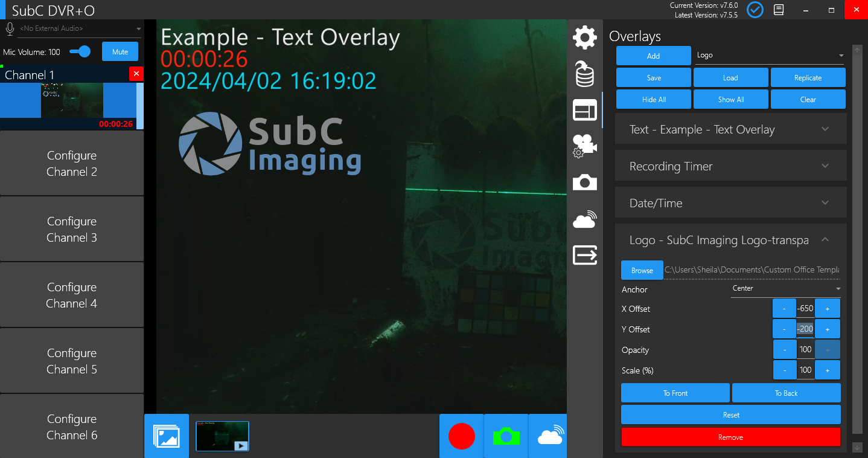Screen dimensions: 868x458
Task: Open the streaming cloud sidebar icon
Action: [x=584, y=219]
